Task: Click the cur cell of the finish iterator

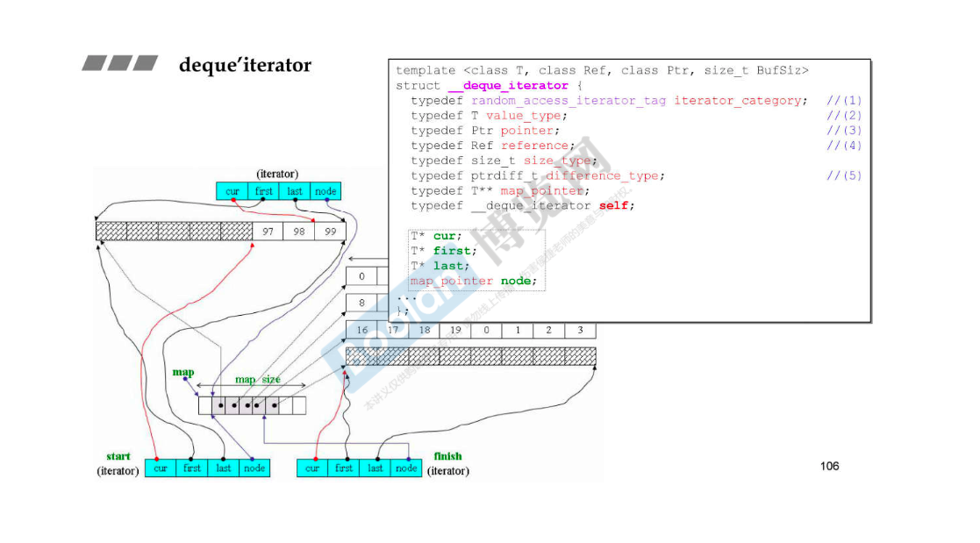Action: pos(312,468)
